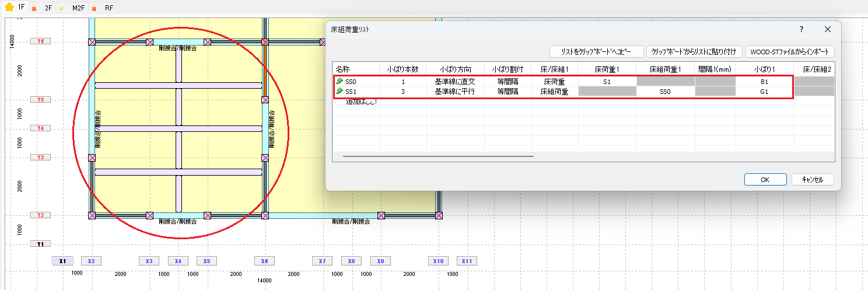
Task: Click the dialog help question mark
Action: [x=801, y=29]
